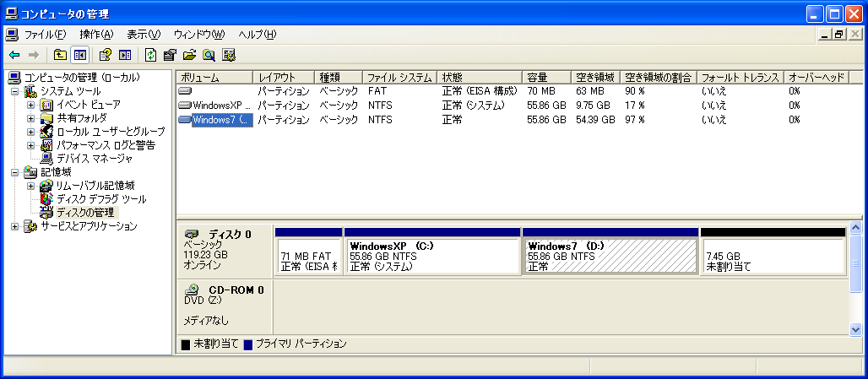Click the 記憶域 storage icon
Viewport: 868px width, 379px height.
click(x=30, y=172)
